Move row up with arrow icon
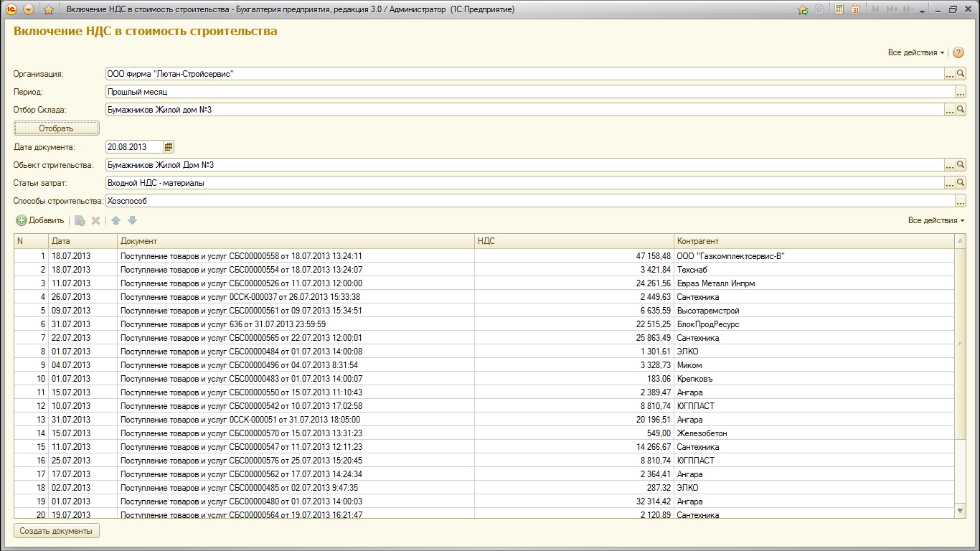 (116, 220)
